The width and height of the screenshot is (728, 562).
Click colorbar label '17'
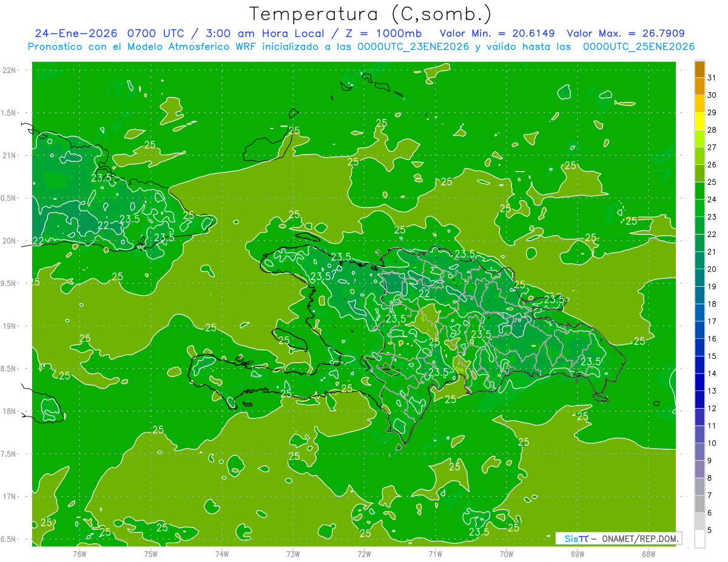tap(712, 321)
